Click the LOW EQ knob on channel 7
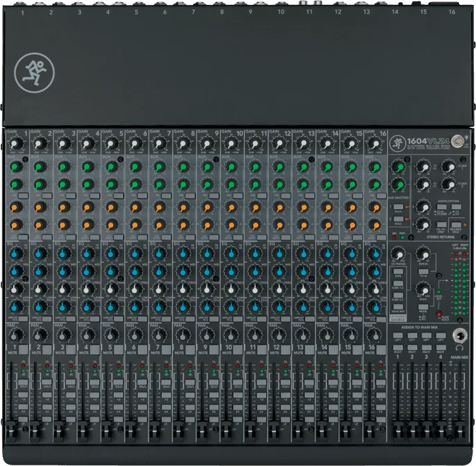The height and width of the screenshot is (466, 476). (159, 307)
